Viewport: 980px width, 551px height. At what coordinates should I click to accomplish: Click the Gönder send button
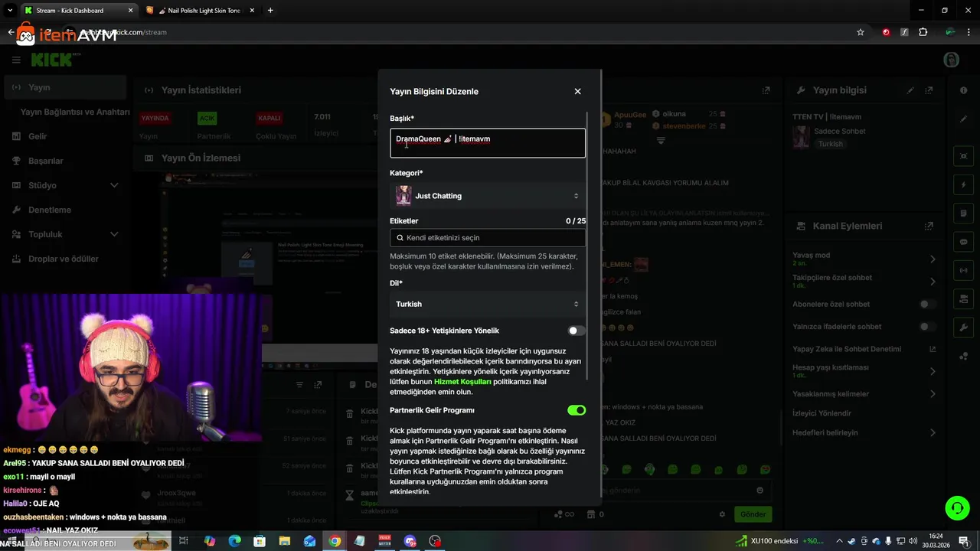click(753, 514)
